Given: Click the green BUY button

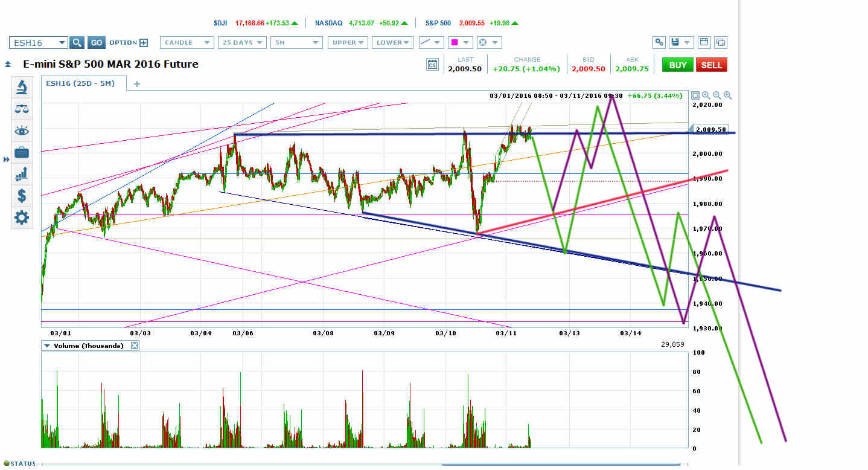Looking at the screenshot, I should [678, 65].
